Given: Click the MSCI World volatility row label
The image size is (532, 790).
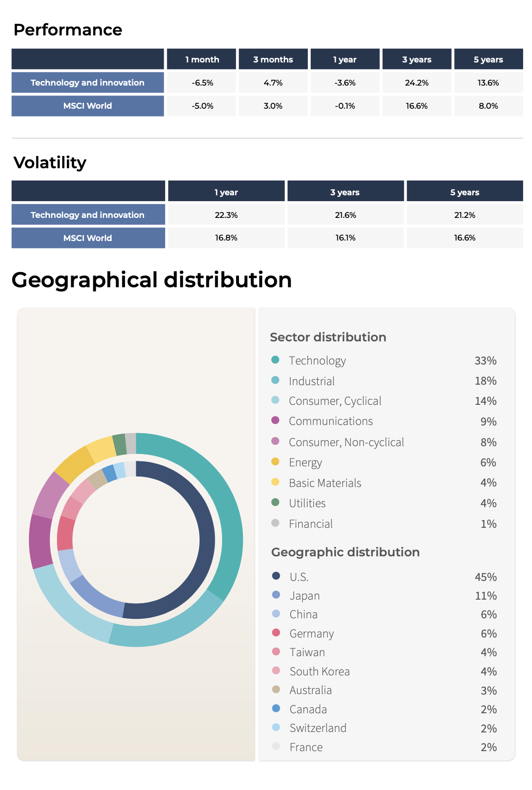Looking at the screenshot, I should click(x=88, y=238).
